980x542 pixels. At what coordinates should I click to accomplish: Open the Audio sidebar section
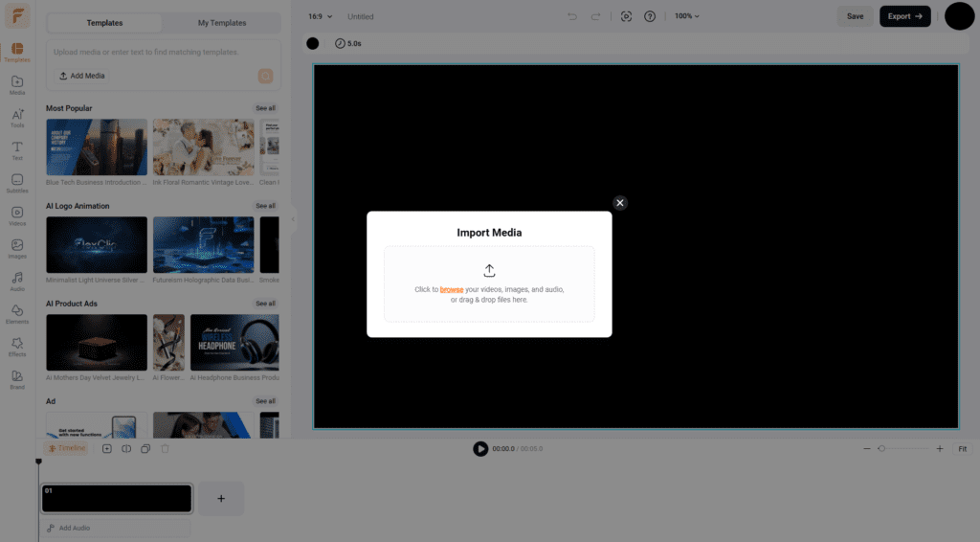pos(17,282)
